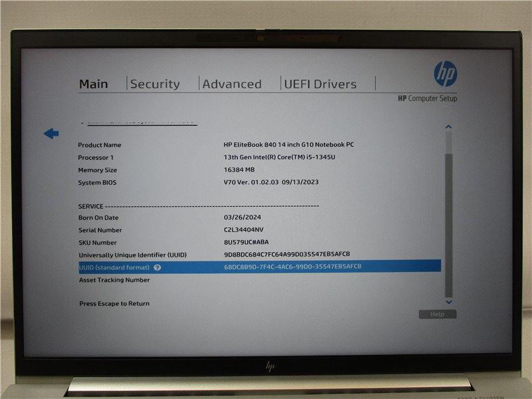Click the C2L34404NV serial value

(x=243, y=229)
